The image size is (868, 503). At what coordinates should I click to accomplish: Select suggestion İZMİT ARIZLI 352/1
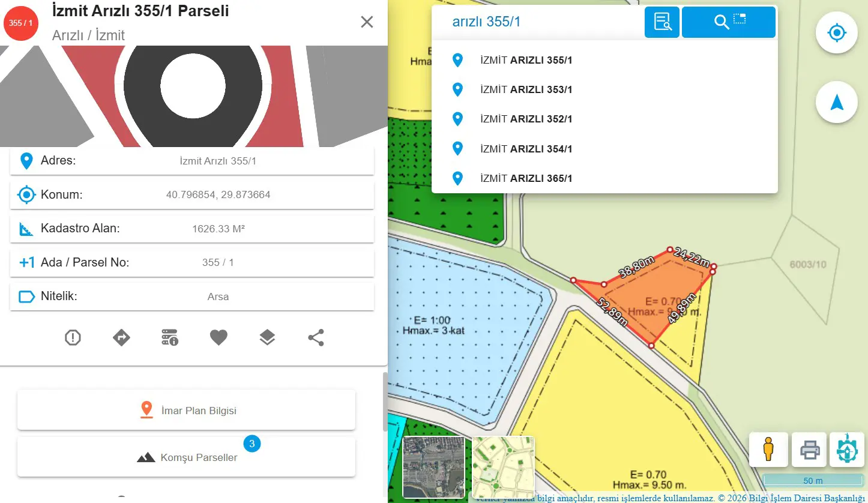pyautogui.click(x=604, y=119)
